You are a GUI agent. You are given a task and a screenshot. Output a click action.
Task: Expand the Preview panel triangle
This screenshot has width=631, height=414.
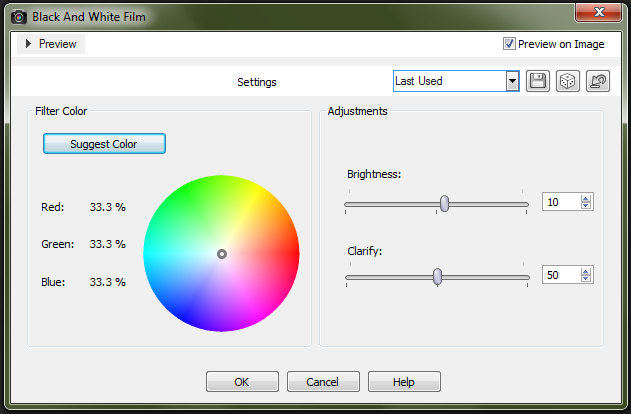click(x=28, y=43)
